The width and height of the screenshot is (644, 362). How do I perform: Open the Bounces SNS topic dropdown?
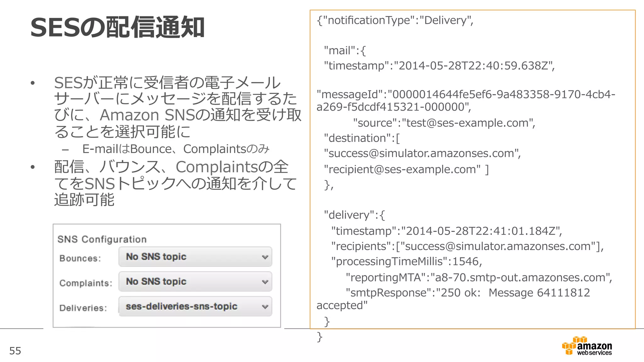[195, 257]
